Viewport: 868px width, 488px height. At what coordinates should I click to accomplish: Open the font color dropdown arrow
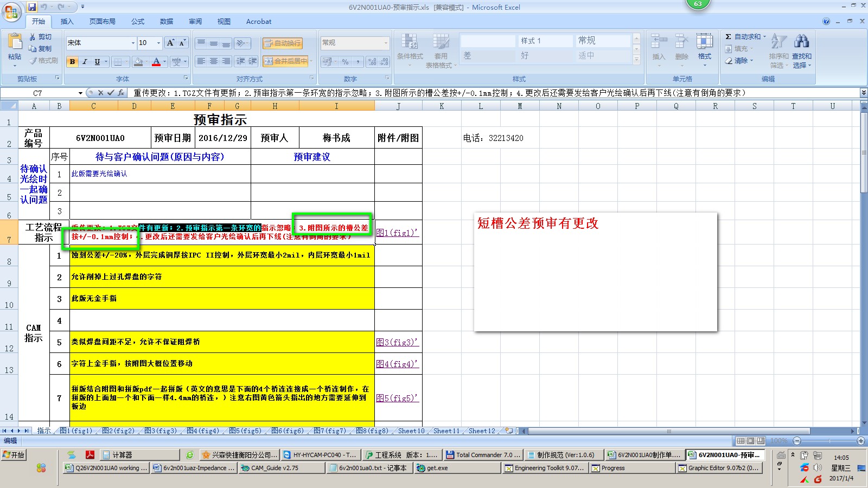165,61
